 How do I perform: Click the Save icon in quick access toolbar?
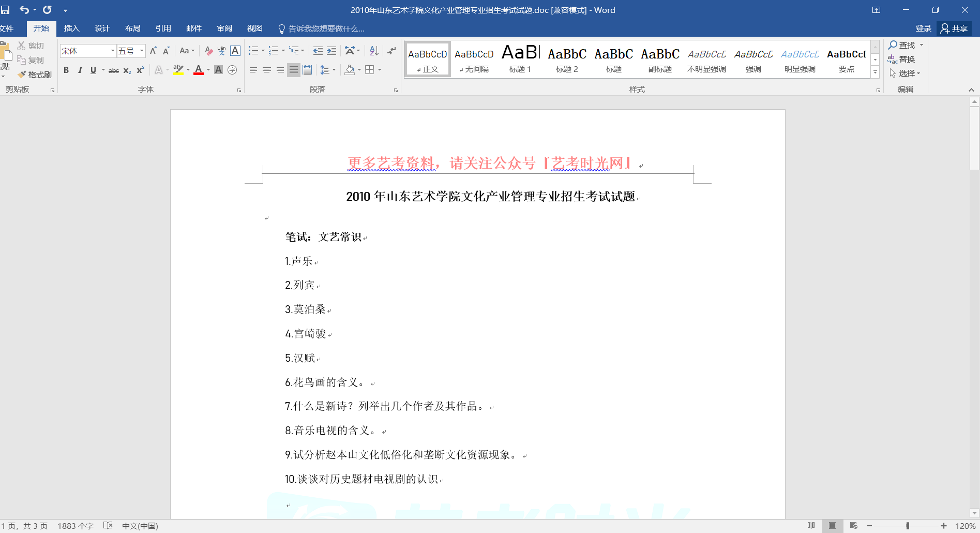point(5,10)
